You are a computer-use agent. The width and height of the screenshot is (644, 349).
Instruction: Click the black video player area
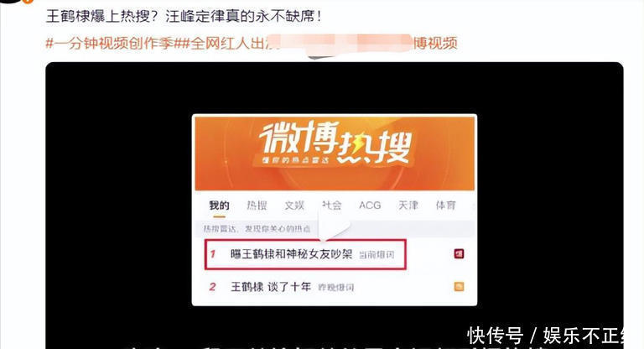(335, 206)
